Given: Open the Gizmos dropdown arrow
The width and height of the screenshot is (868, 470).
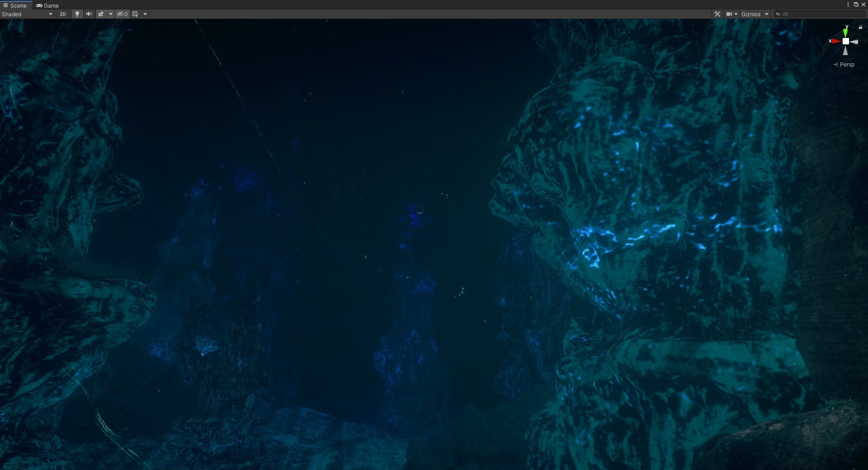Looking at the screenshot, I should (x=767, y=14).
